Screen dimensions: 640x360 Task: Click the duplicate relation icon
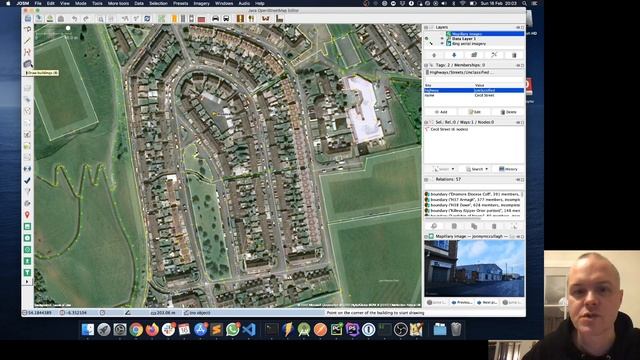(x=474, y=226)
